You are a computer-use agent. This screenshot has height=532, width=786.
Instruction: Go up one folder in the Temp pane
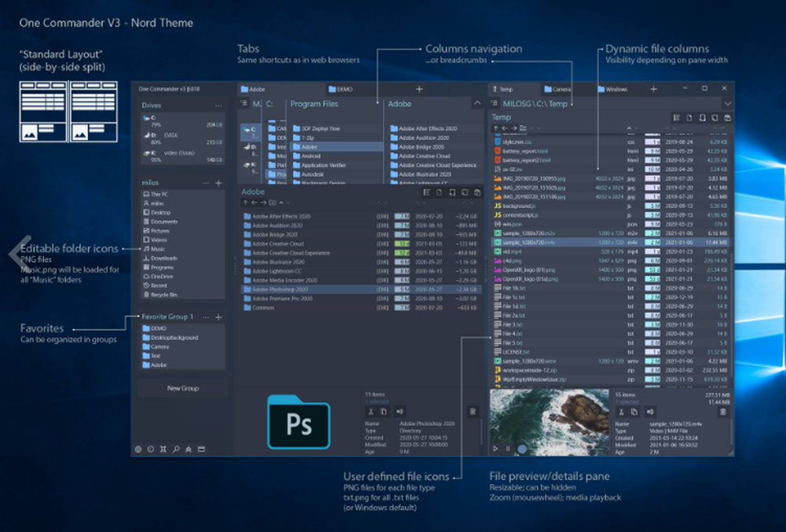[x=496, y=128]
